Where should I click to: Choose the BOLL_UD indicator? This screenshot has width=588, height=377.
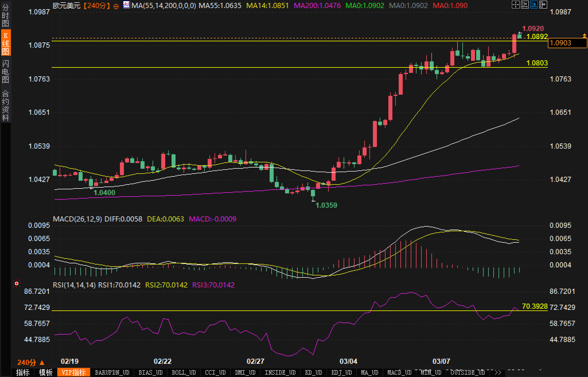click(184, 373)
